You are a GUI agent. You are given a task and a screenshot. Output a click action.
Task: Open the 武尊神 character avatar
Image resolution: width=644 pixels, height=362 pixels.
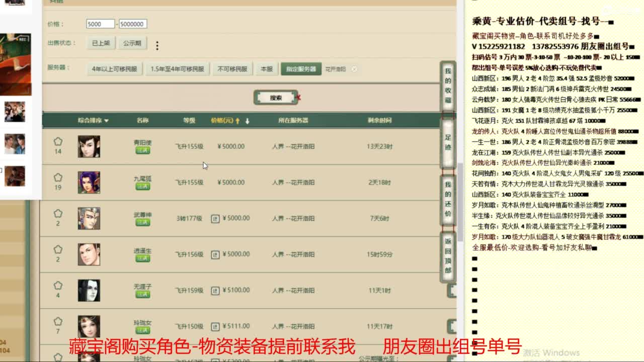pos(89,218)
